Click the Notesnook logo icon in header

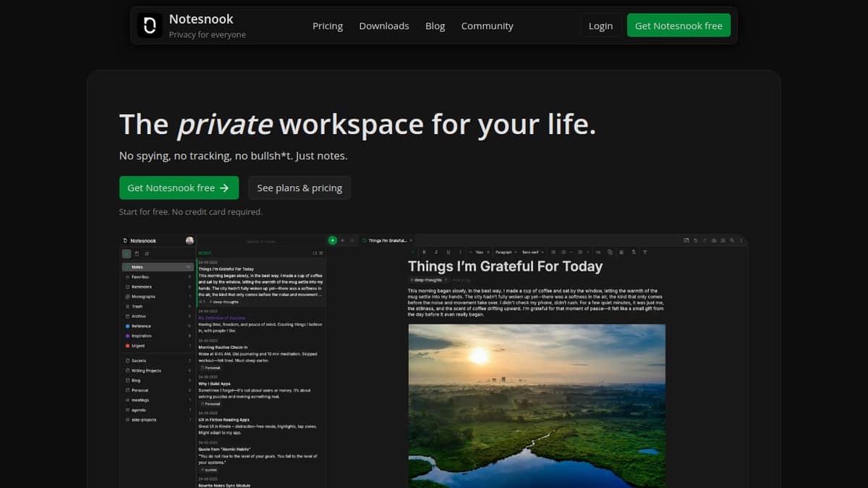pos(150,25)
